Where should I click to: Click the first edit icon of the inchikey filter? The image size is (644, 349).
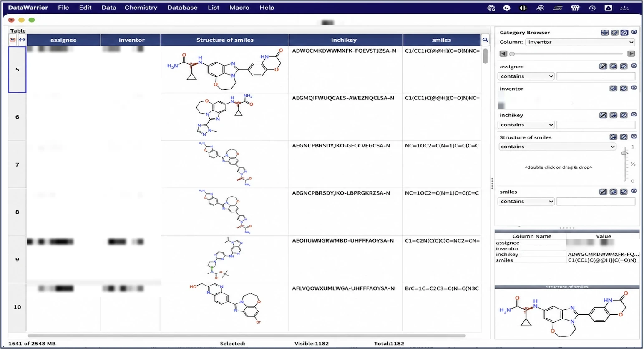[603, 115]
